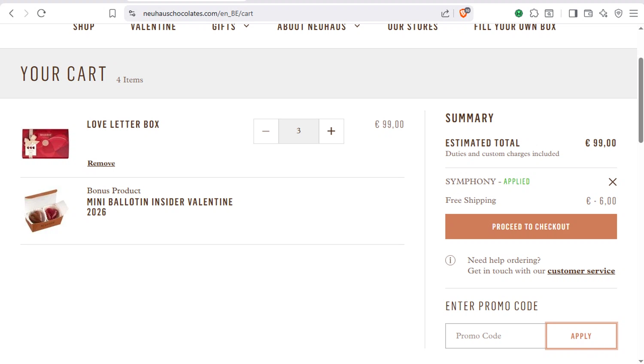This screenshot has width=644, height=364.
Task: Remove Love Letter Box from cart
Action: click(x=101, y=163)
